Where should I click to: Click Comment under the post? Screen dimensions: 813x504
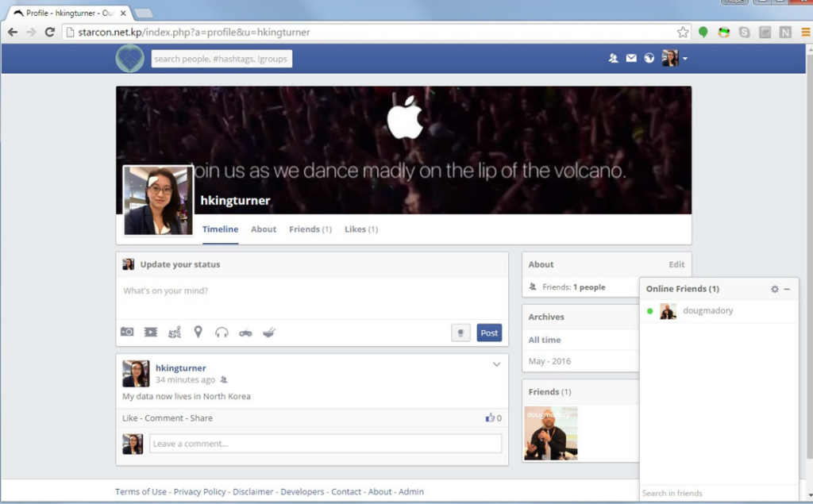[x=164, y=418]
